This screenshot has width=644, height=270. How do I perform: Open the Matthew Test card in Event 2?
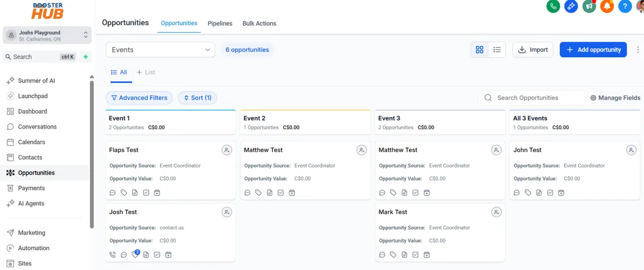coord(305,170)
